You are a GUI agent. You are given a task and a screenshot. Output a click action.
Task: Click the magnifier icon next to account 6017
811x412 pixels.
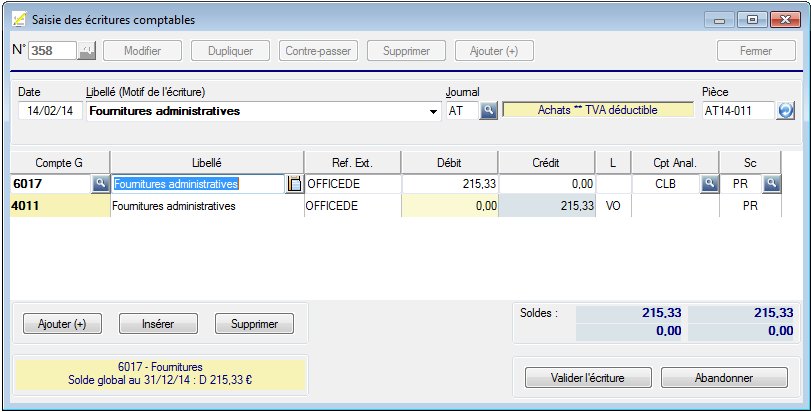pyautogui.click(x=100, y=184)
